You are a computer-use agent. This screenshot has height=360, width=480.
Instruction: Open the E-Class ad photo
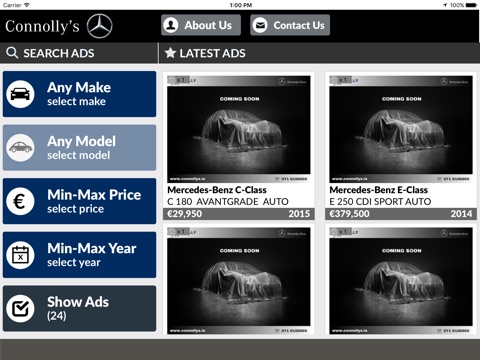[x=401, y=129]
